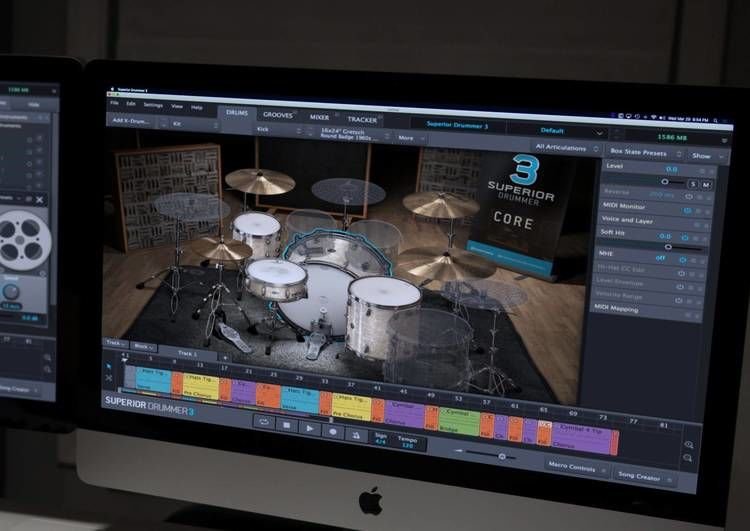The image size is (750, 531).
Task: Toggle the Reverse power button
Action: coord(688,196)
